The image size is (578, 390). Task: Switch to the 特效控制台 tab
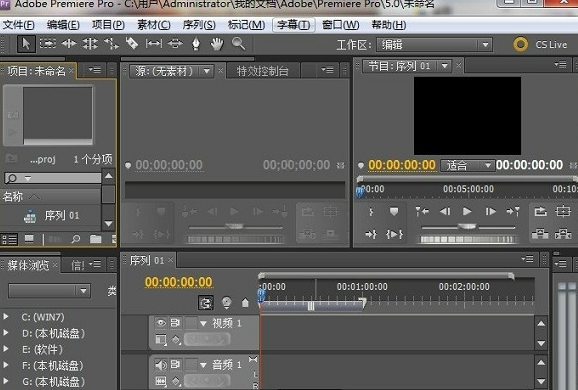(262, 71)
